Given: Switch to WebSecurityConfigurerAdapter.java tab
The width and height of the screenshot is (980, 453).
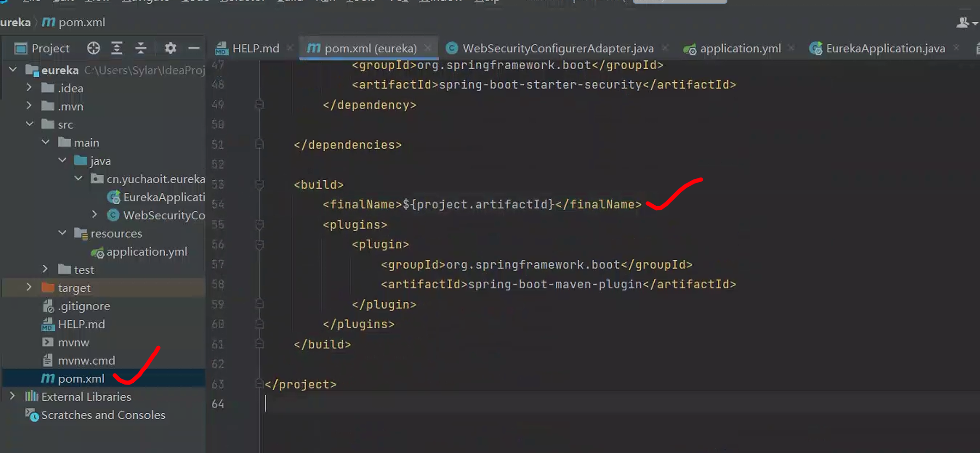Looking at the screenshot, I should coord(558,48).
